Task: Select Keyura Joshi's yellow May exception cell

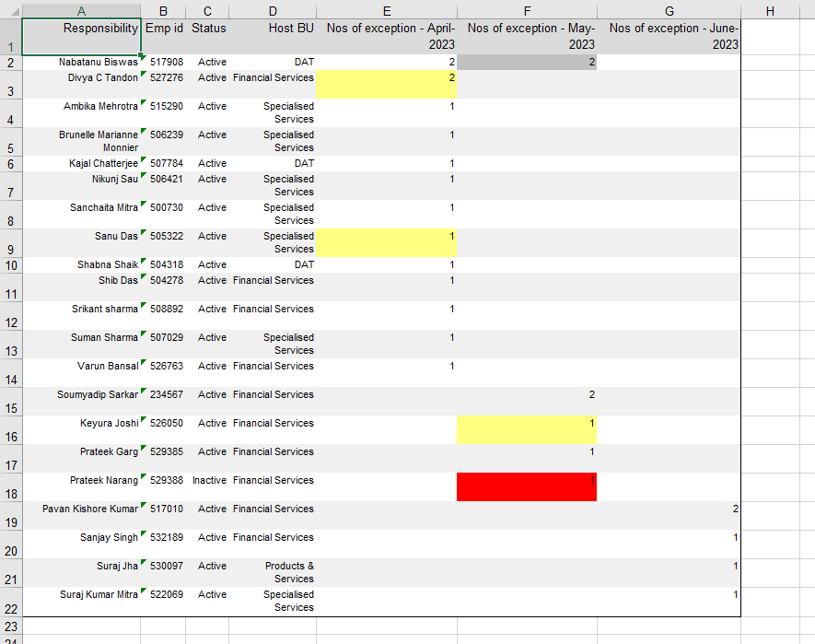Action: click(527, 429)
